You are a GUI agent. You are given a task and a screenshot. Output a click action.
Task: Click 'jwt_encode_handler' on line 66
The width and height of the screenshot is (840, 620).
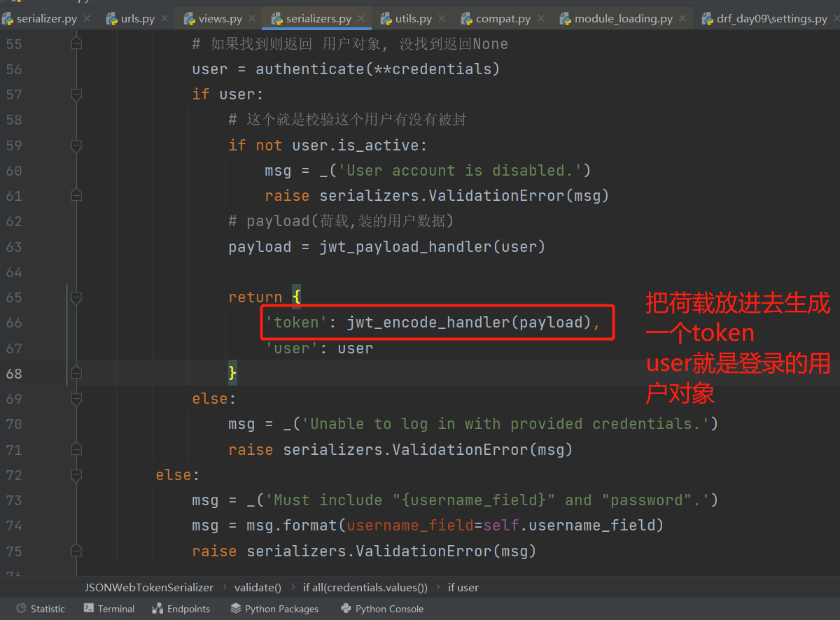pyautogui.click(x=428, y=323)
